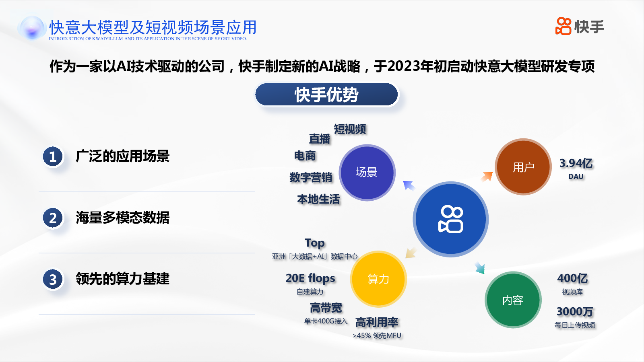Select the yellow 算力 circle
This screenshot has width=644, height=362.
tap(378, 279)
